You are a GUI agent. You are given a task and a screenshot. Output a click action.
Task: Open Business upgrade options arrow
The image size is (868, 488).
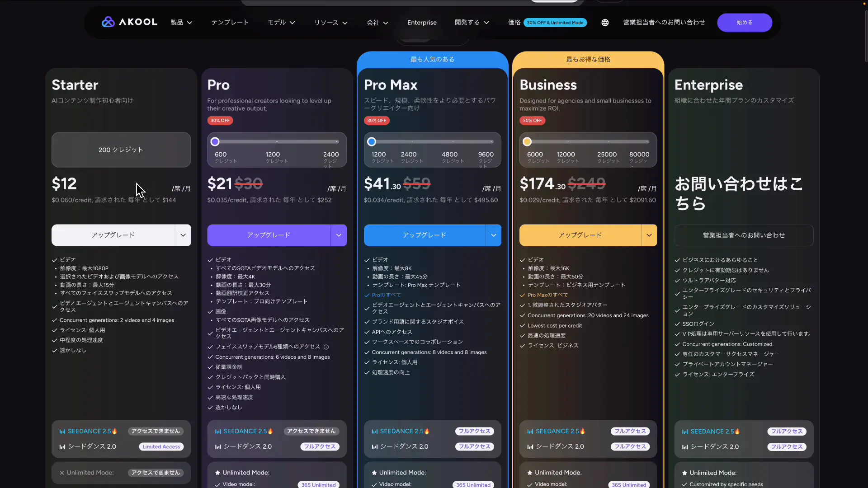pos(649,235)
